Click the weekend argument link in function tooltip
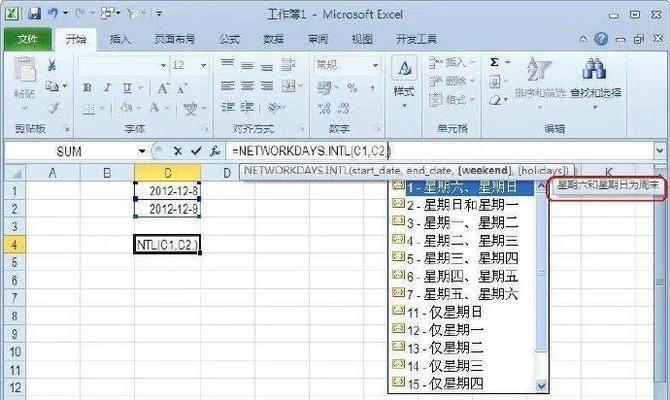The image size is (670, 400). (484, 171)
